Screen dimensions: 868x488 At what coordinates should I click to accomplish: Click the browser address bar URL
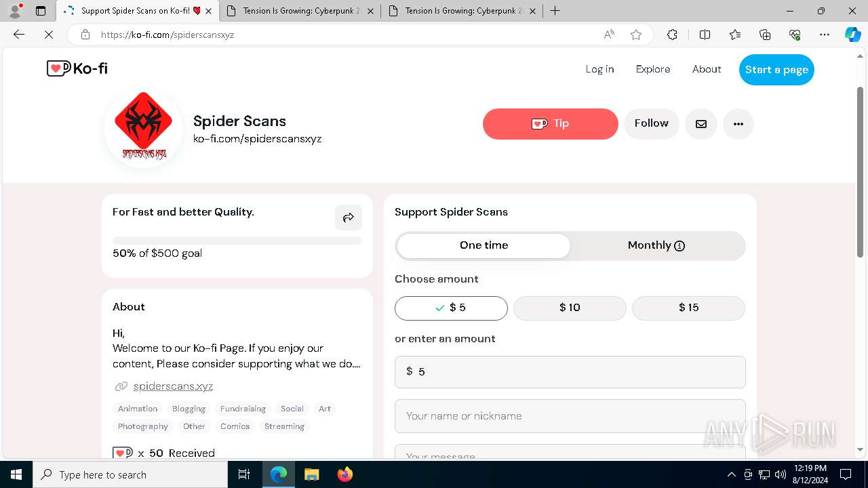(x=167, y=35)
